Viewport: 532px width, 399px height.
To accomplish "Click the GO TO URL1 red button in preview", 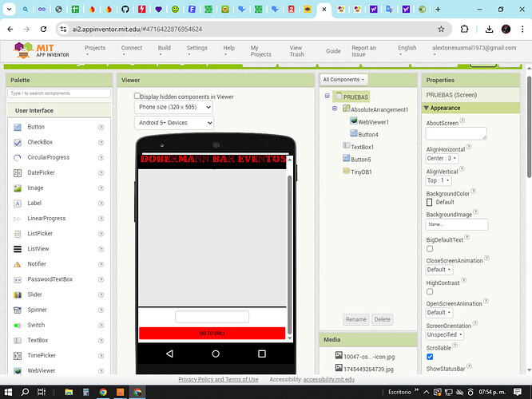I will tap(212, 333).
